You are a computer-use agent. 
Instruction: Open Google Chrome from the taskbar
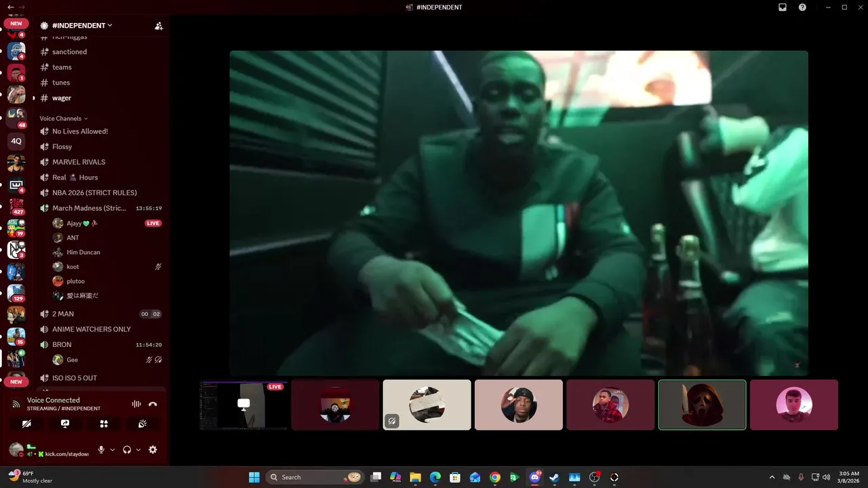(495, 477)
